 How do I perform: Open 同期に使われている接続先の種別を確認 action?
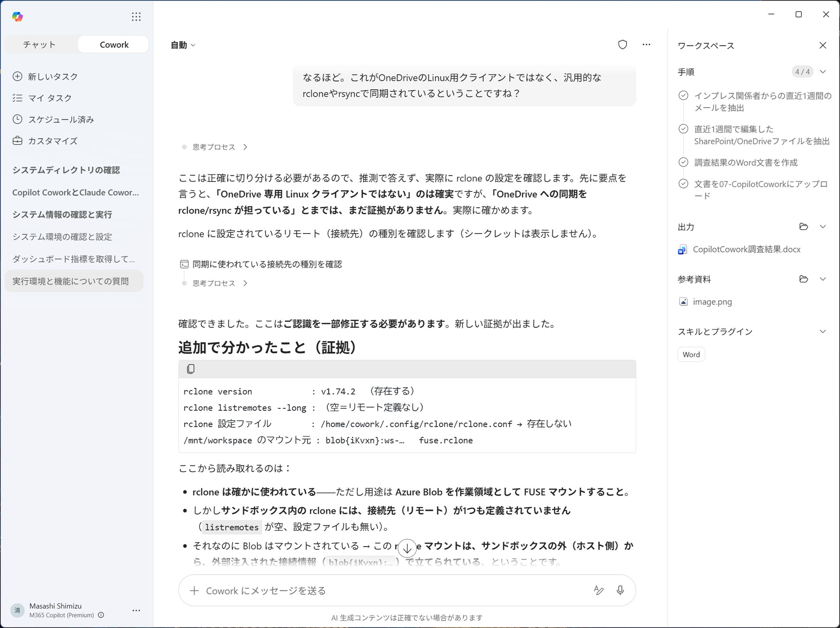pos(267,264)
